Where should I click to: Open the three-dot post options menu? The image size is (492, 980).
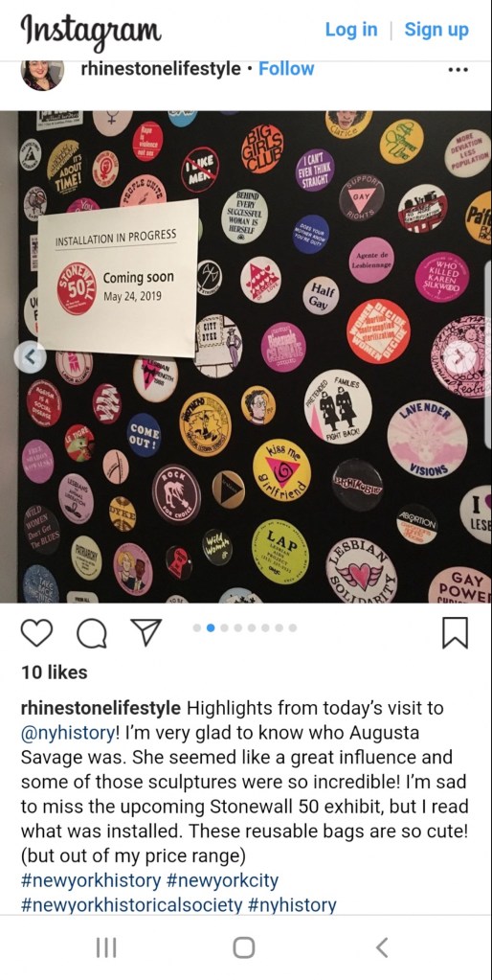click(x=458, y=69)
